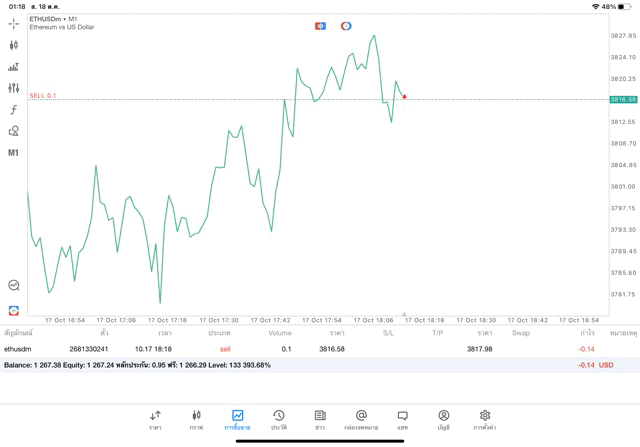Open the การตั้งค่า (Settings) tab
Viewport: 640px width, 447px height.
point(485,419)
